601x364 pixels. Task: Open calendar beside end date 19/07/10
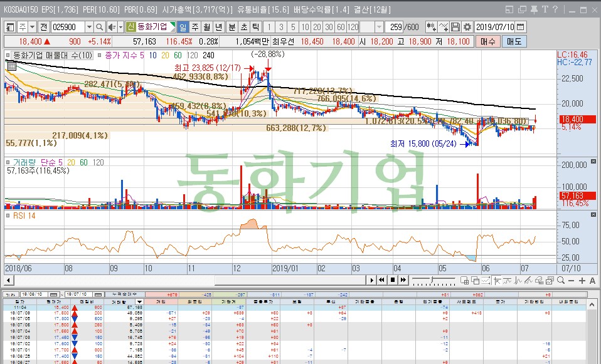pyautogui.click(x=99, y=294)
